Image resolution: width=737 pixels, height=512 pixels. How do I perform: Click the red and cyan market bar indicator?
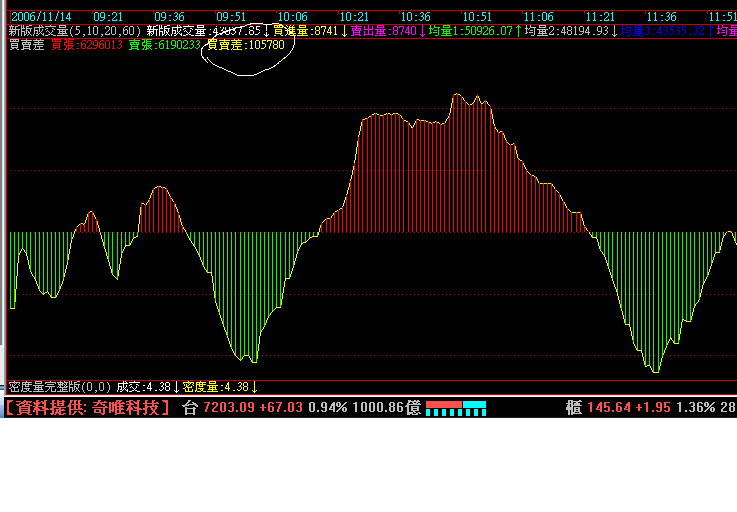(456, 408)
